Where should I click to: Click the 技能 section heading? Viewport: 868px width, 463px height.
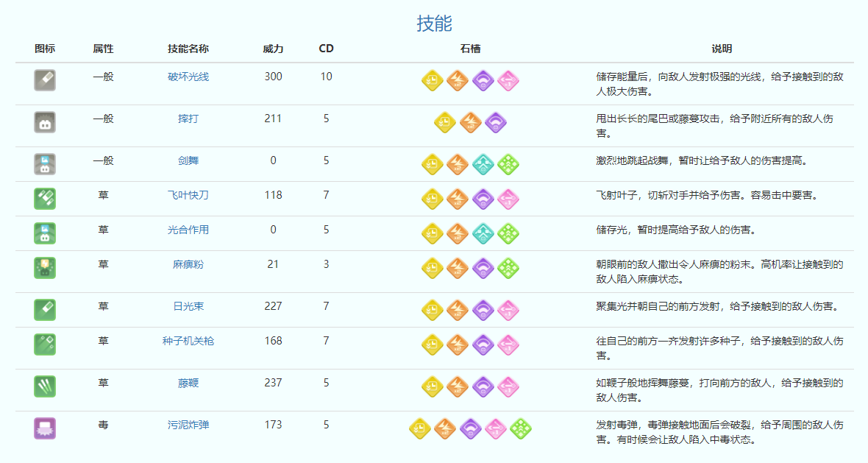[434, 24]
